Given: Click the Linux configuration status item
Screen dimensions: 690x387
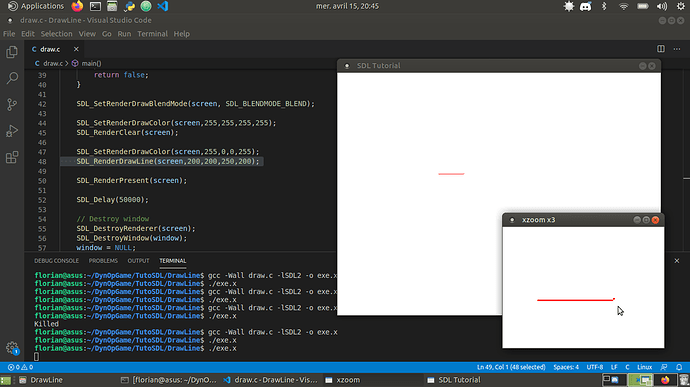Looking at the screenshot, I should pos(644,367).
